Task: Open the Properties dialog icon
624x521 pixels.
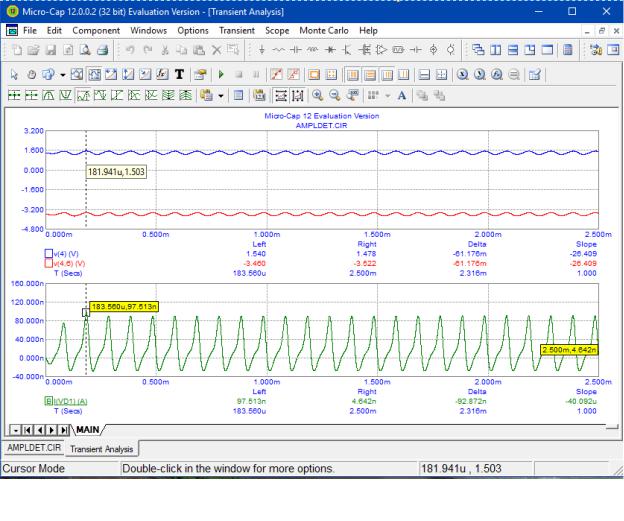Action: pyautogui.click(x=200, y=74)
